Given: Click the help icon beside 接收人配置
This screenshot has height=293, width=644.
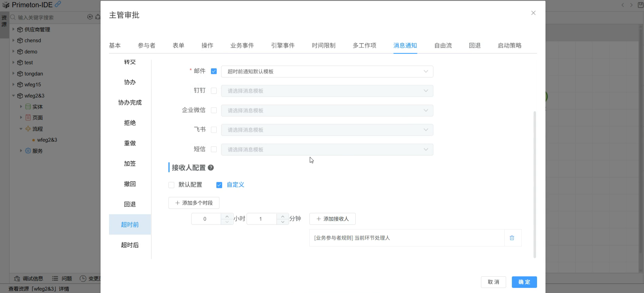Looking at the screenshot, I should (211, 168).
